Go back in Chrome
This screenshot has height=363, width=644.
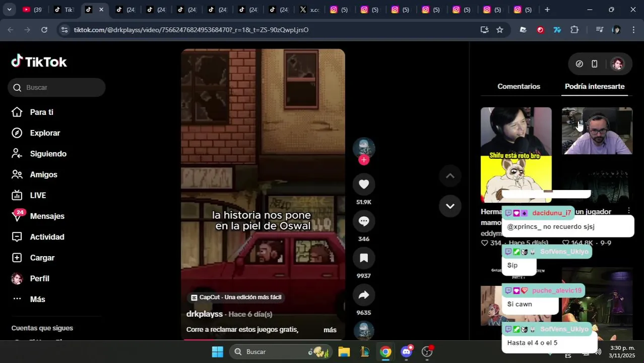click(x=11, y=30)
